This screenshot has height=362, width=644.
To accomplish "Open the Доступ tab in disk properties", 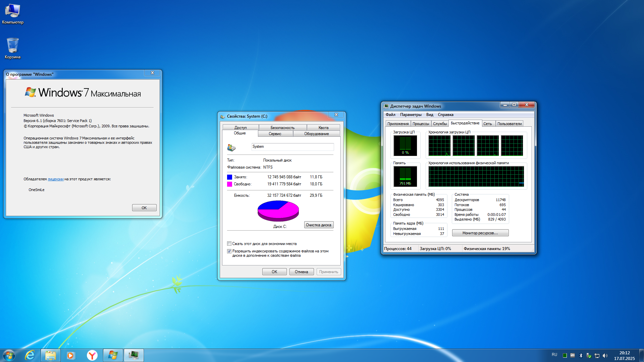I will (240, 128).
